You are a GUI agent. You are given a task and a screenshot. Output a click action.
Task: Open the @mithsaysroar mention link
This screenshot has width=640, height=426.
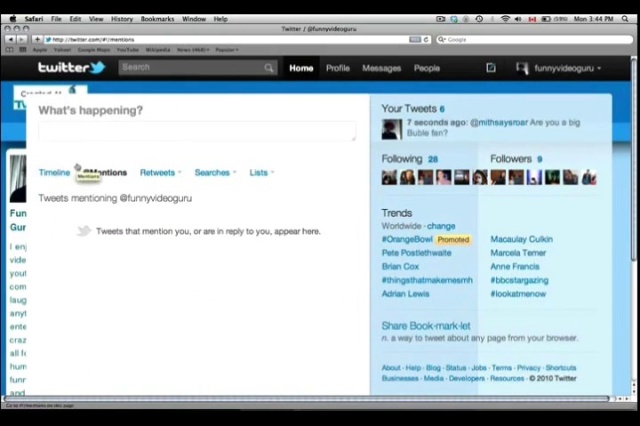[499, 122]
